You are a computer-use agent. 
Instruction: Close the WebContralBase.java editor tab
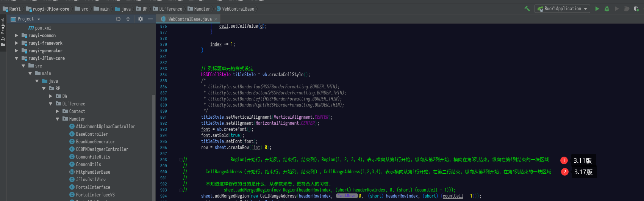[216, 19]
